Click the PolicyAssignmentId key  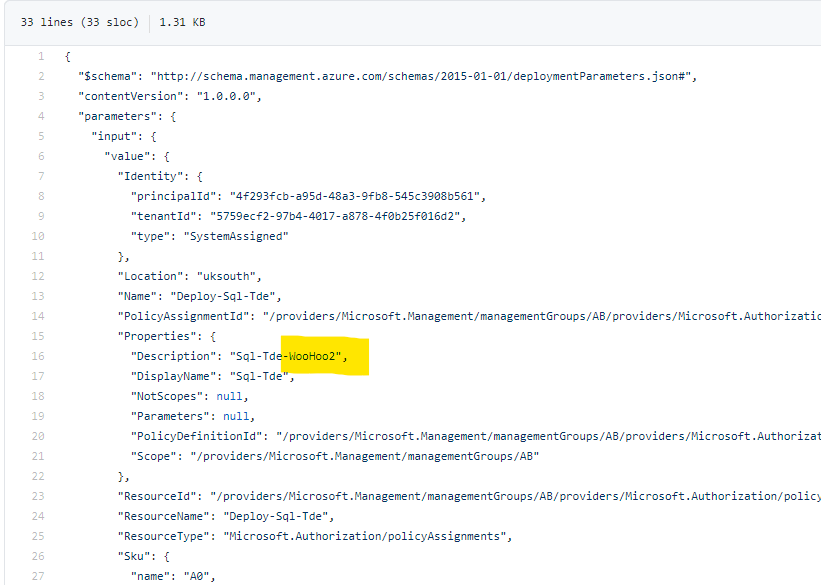tap(184, 317)
